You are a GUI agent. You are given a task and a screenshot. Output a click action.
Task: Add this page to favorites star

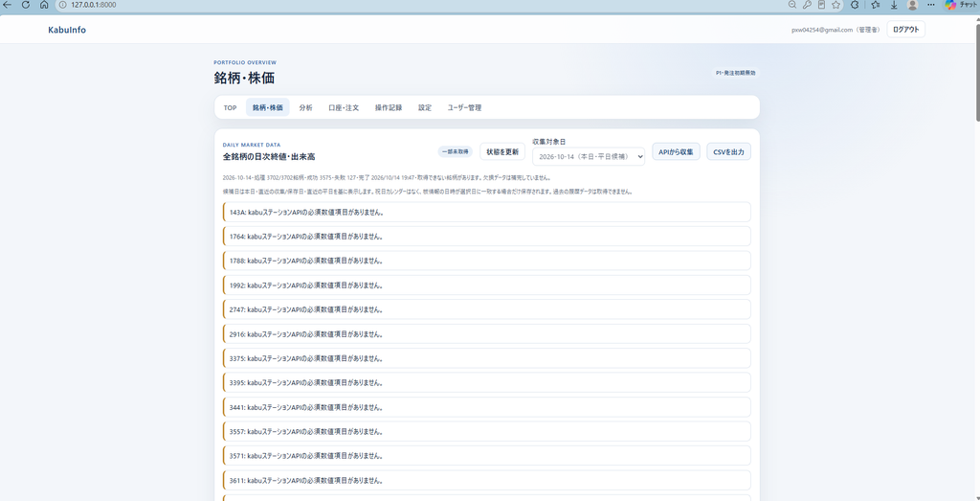(835, 5)
